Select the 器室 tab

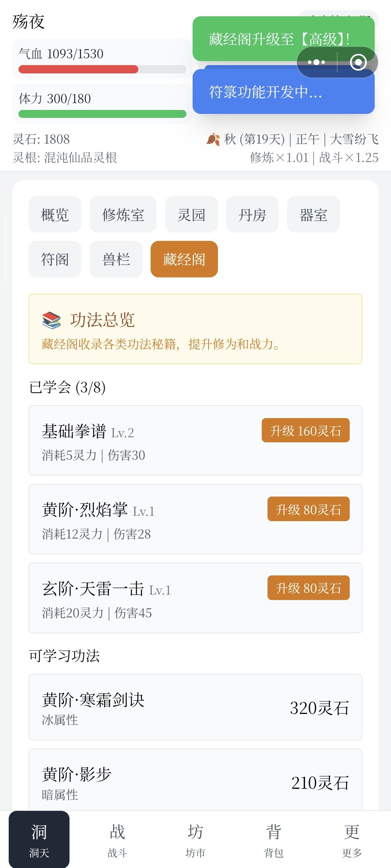pyautogui.click(x=314, y=214)
